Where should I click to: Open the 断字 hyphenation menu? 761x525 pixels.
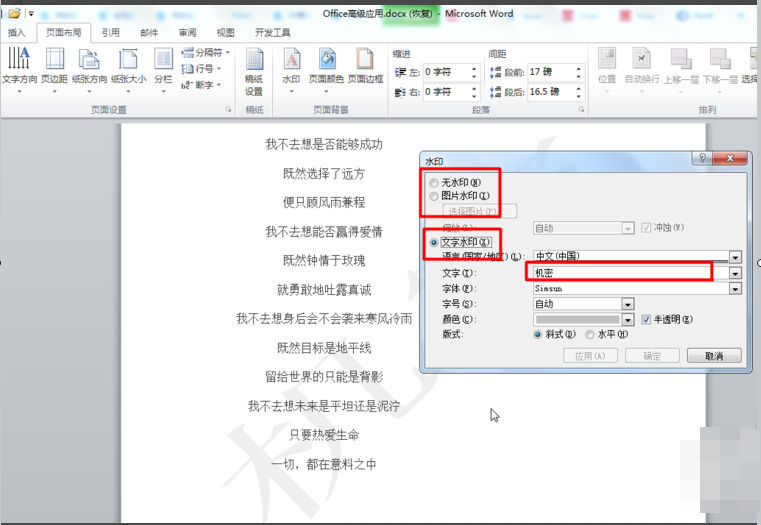tap(201, 85)
